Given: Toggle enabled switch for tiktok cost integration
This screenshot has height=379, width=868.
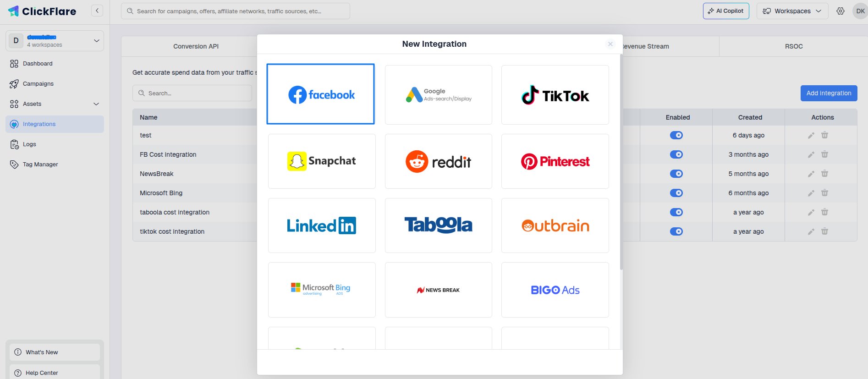Looking at the screenshot, I should pyautogui.click(x=676, y=231).
